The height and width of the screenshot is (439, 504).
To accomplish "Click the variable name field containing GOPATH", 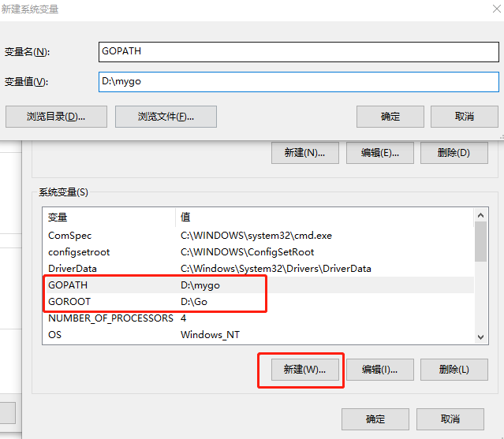I will coord(299,52).
